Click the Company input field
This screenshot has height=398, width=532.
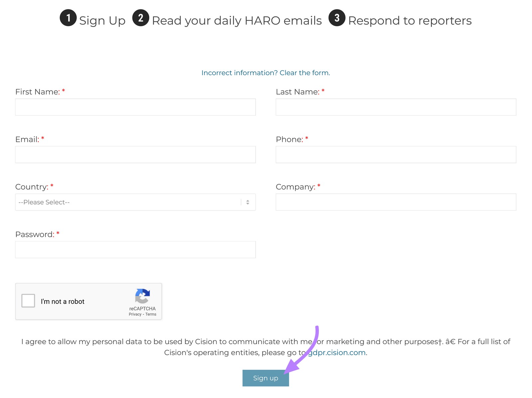point(395,202)
